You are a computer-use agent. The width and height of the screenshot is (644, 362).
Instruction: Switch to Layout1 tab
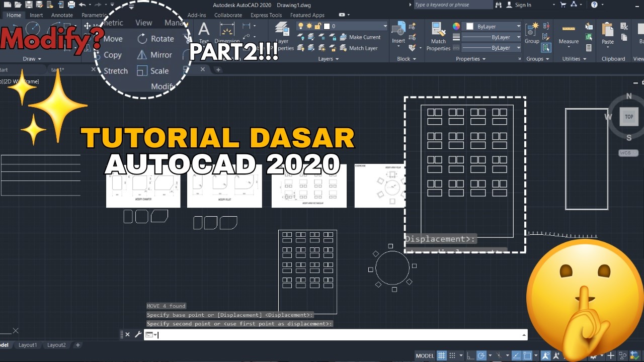click(x=28, y=345)
